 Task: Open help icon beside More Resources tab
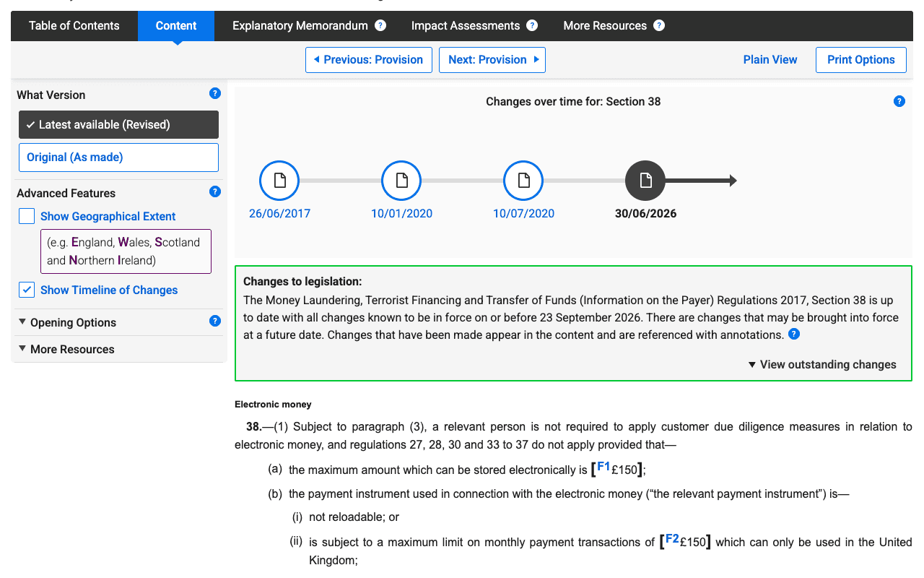(659, 25)
